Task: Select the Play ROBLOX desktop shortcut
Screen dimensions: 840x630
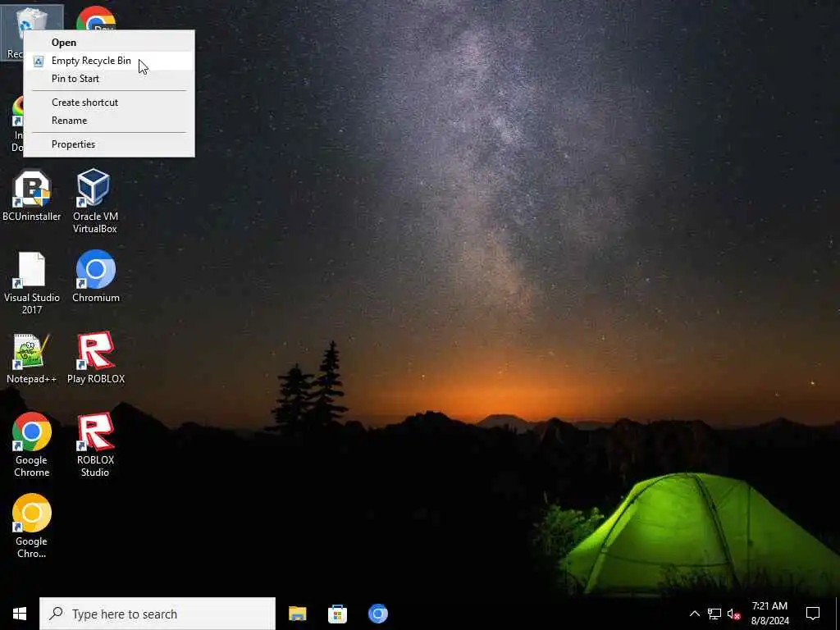Action: (96, 358)
